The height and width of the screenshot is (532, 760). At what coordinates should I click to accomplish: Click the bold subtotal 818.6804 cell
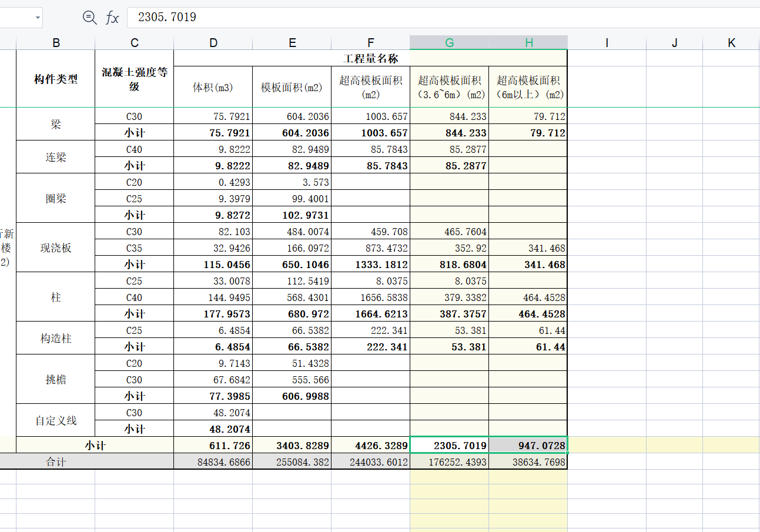pyautogui.click(x=450, y=265)
